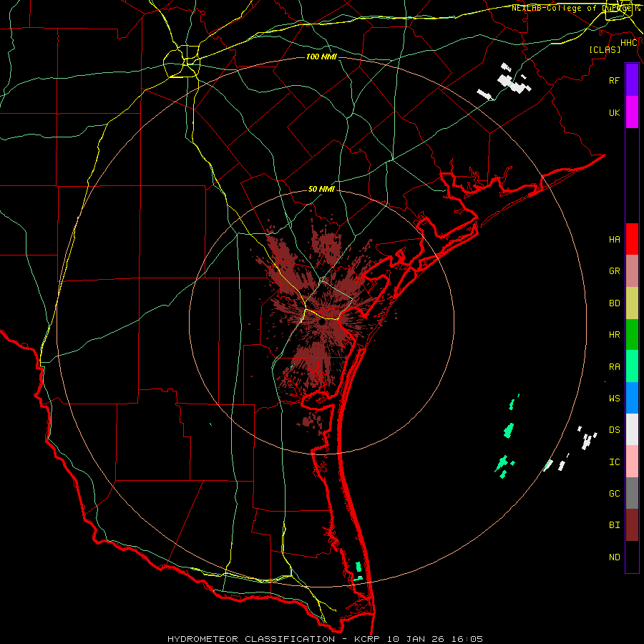
Task: Click the 'WS' legend label
Action: (615, 399)
